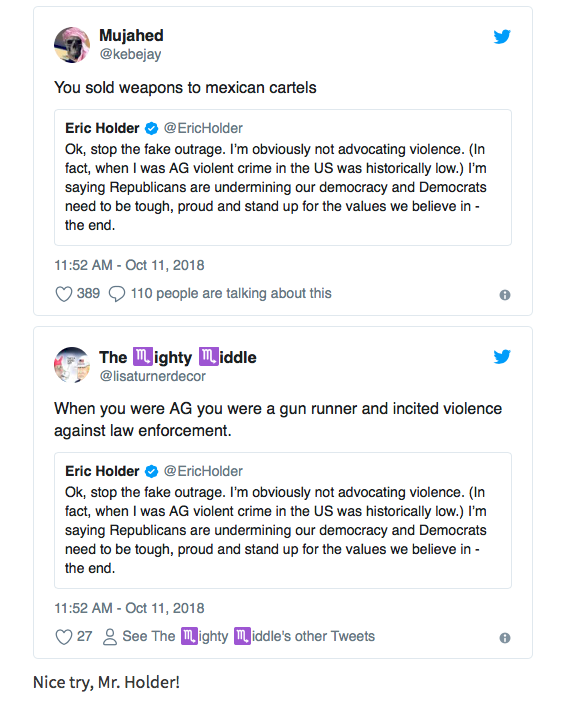574x702 pixels.
Task: Click the timestamp on Mujahed's tweet
Action: click(x=129, y=265)
